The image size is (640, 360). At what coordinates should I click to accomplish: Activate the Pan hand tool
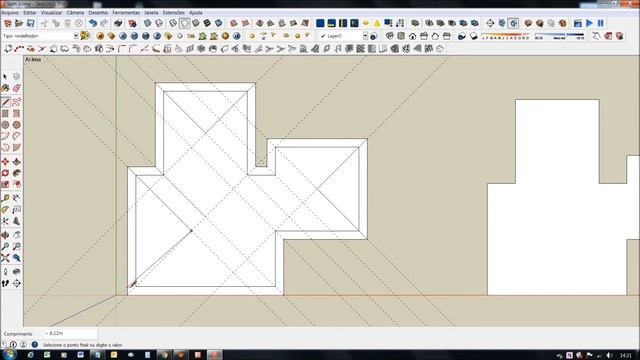click(x=16, y=235)
